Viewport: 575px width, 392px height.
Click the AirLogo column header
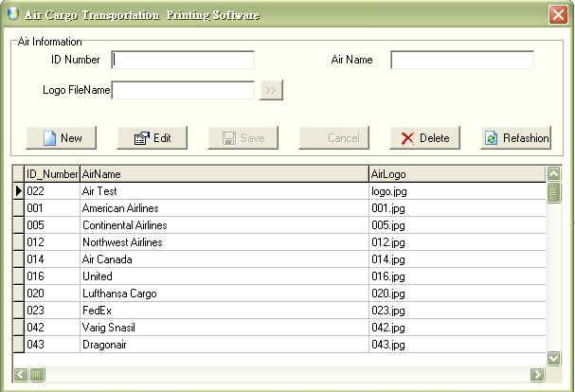458,174
